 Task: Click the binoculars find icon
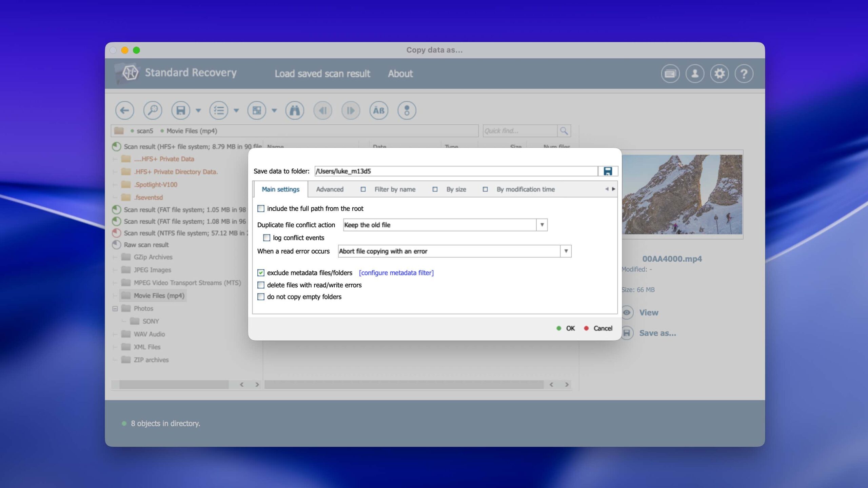click(294, 110)
